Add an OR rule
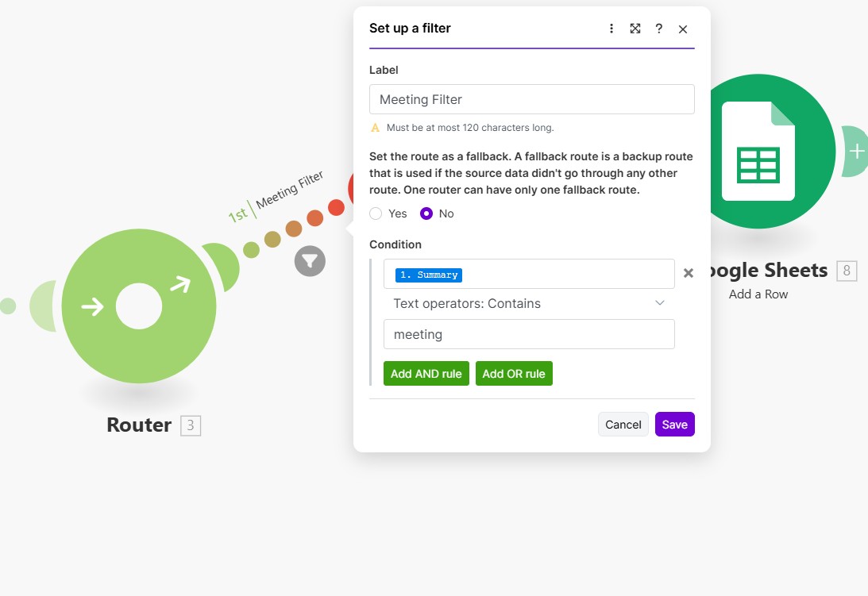The image size is (868, 596). tap(514, 374)
